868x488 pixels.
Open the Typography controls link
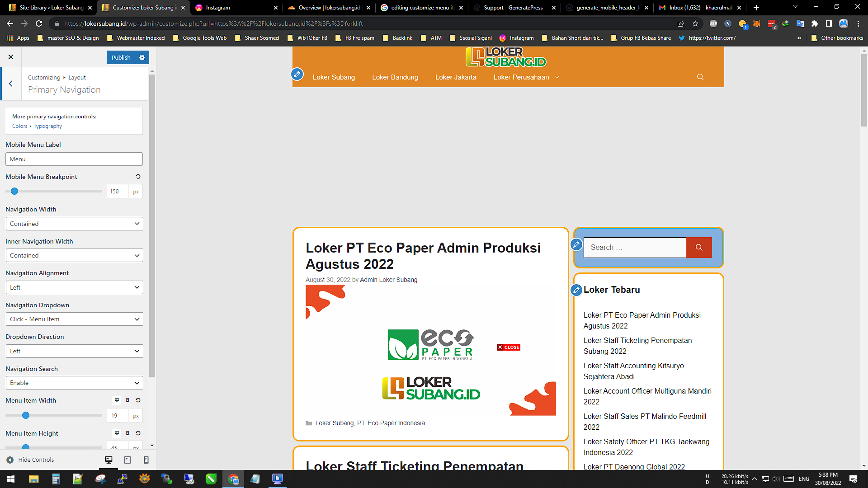(x=47, y=126)
